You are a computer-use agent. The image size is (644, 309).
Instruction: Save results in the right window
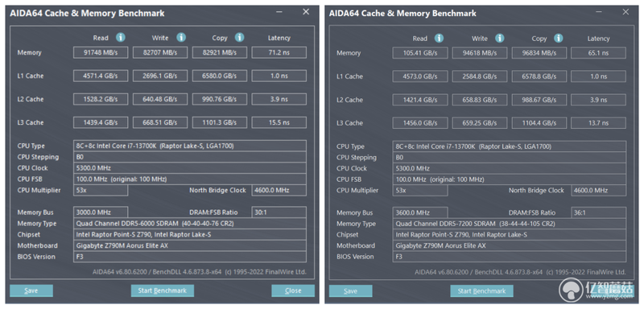coord(350,291)
